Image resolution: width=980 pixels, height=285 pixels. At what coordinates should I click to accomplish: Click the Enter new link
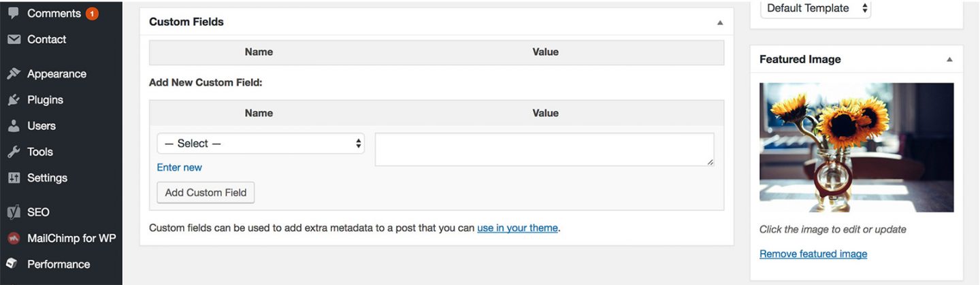tap(180, 167)
